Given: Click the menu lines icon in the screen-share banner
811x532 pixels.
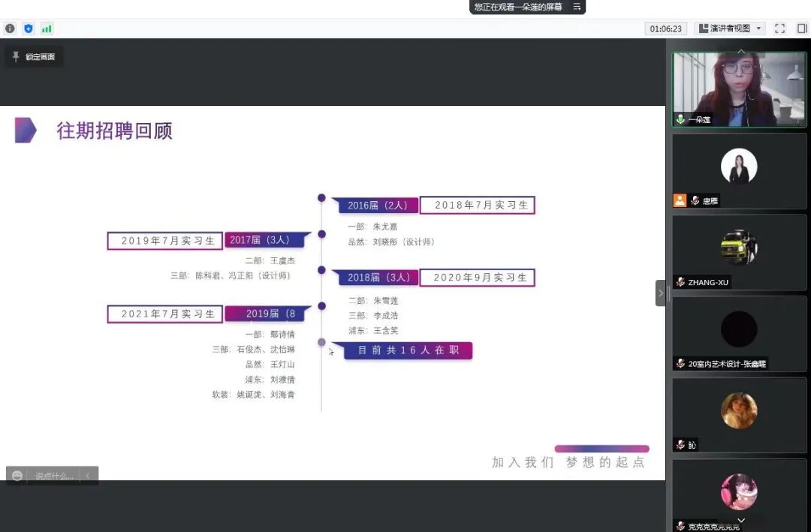Looking at the screenshot, I should click(577, 8).
